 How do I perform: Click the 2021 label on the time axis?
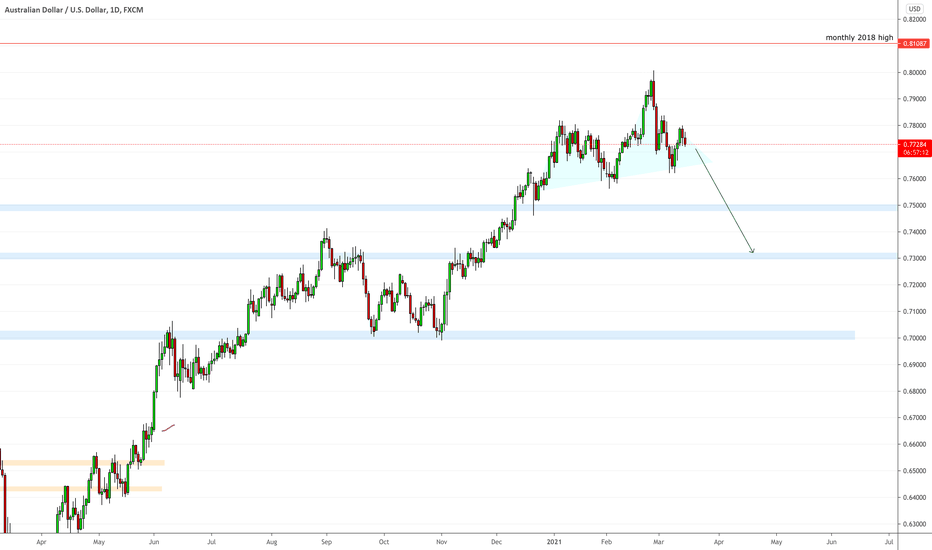(x=555, y=542)
